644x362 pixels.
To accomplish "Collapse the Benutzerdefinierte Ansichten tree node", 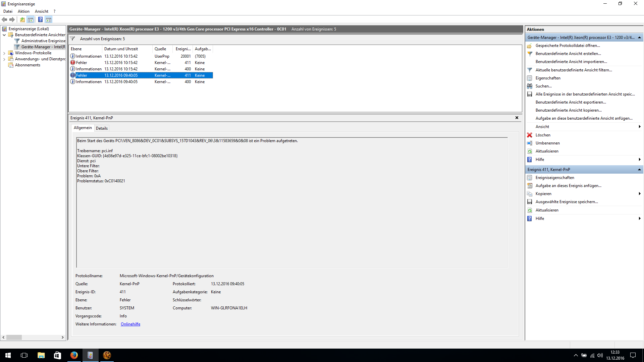I will pyautogui.click(x=4, y=35).
